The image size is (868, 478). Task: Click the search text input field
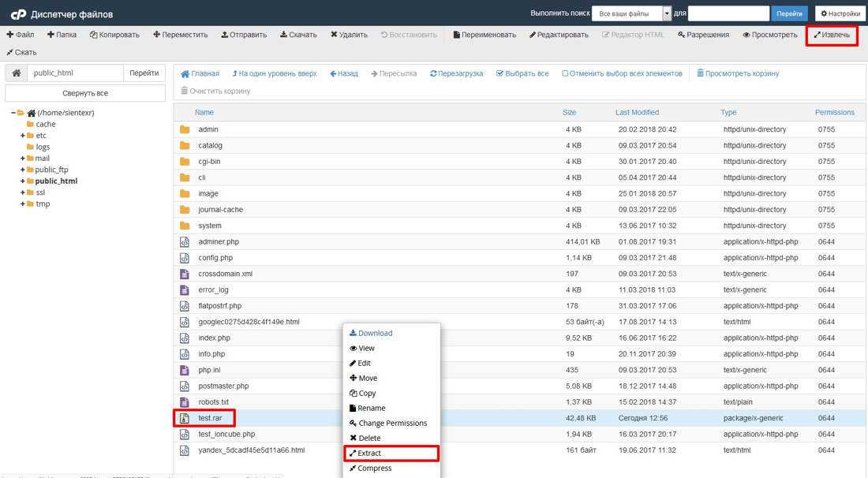(728, 13)
